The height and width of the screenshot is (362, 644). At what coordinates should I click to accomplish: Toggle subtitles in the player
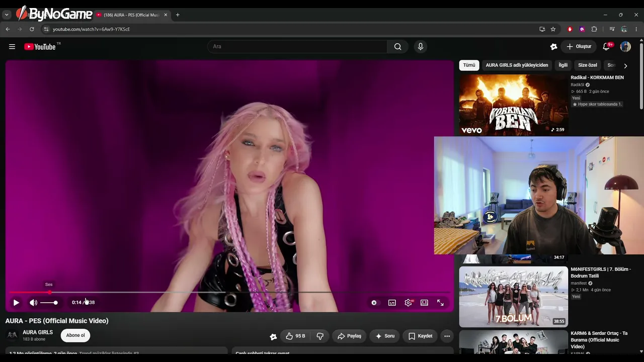392,303
